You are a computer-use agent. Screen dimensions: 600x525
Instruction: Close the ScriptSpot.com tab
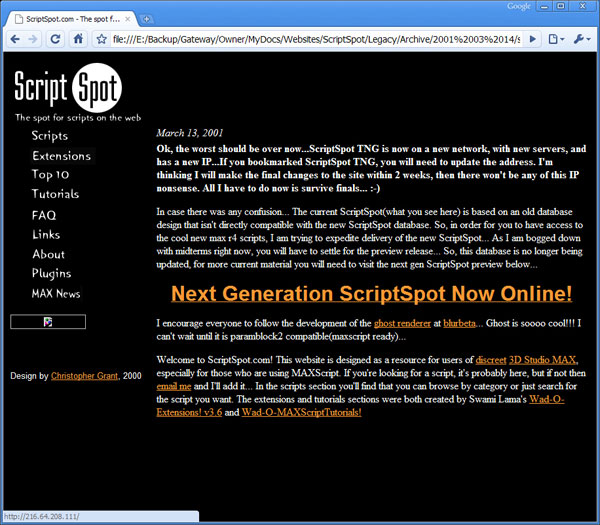click(128, 19)
